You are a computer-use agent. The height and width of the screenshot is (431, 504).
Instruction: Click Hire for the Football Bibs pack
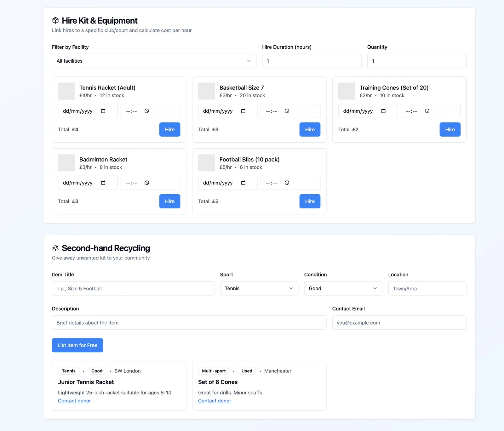coord(310,201)
